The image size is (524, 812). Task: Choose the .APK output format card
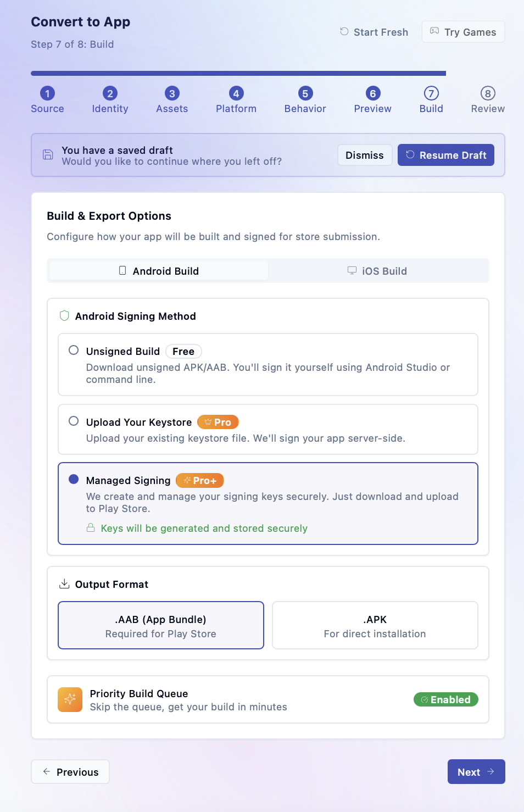pyautogui.click(x=375, y=625)
